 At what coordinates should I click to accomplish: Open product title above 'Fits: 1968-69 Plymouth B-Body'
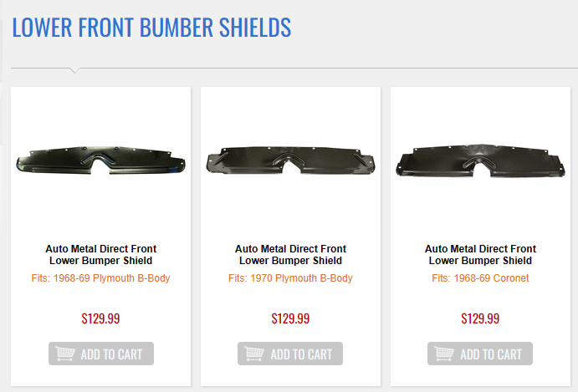101,255
